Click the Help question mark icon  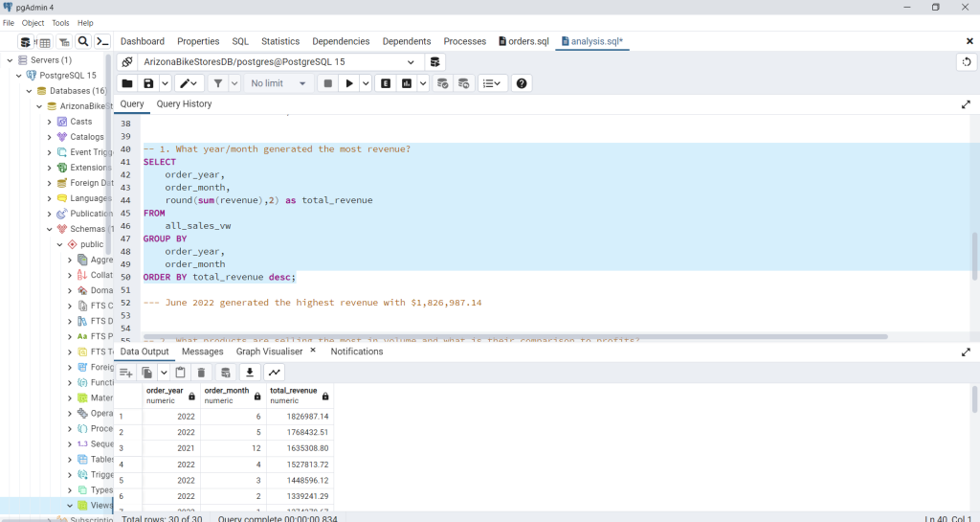pos(522,83)
